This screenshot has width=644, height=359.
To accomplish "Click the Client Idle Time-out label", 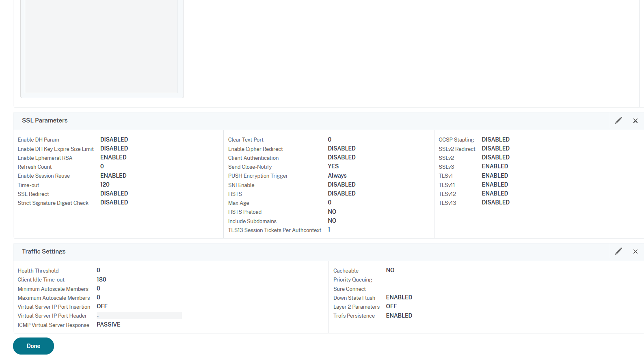I will (x=41, y=280).
